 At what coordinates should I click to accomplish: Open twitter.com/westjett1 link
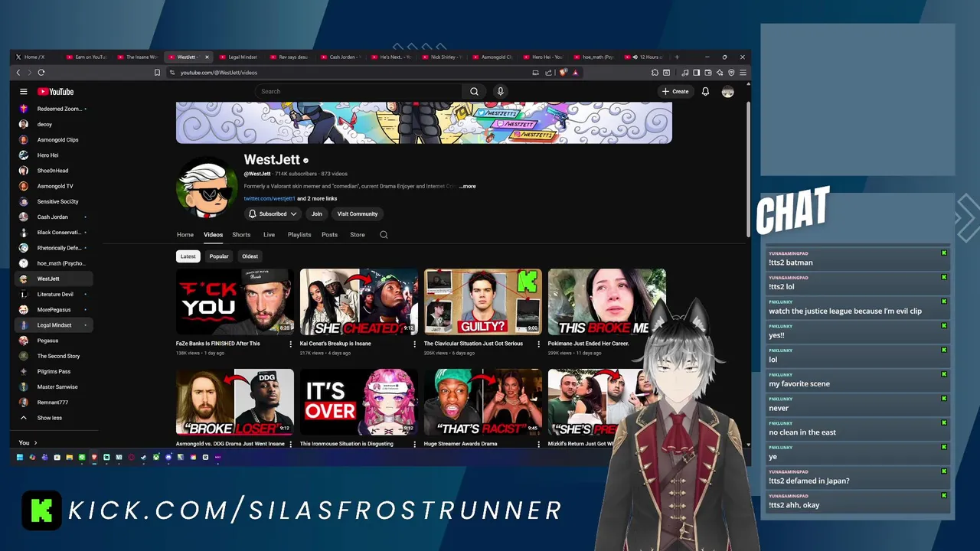pos(269,199)
